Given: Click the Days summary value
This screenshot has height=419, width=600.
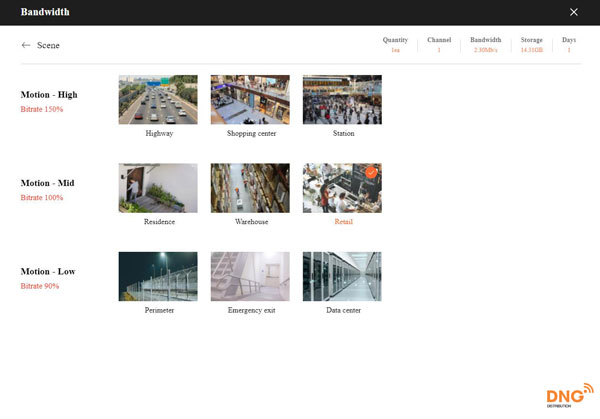Looking at the screenshot, I should [569, 50].
